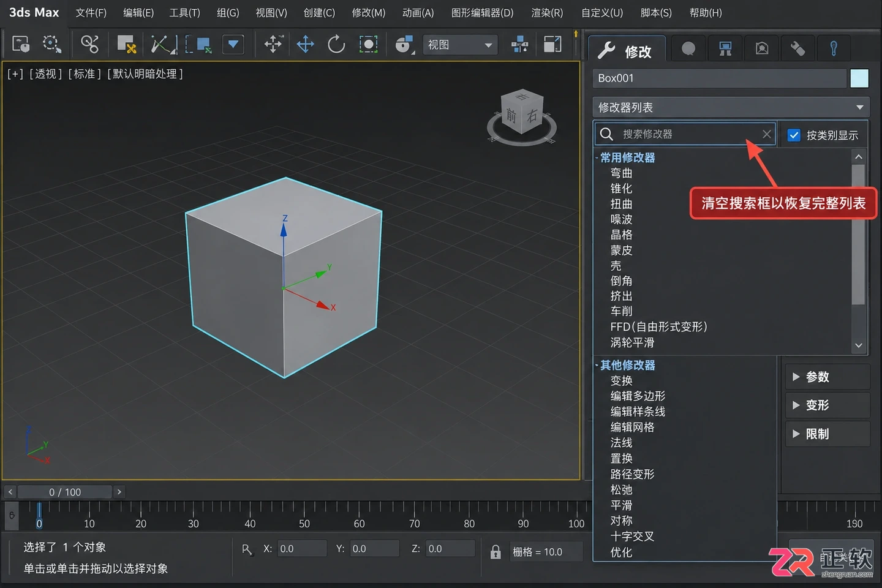Image resolution: width=882 pixels, height=588 pixels.
Task: Click the [默认明暗处理] shading label
Action: 145,74
